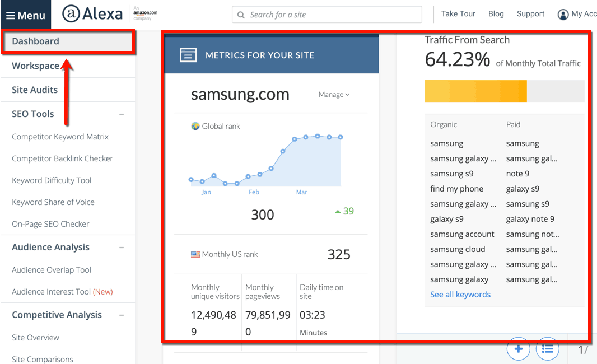Click the Traffic From Search progress bar
The height and width of the screenshot is (364, 597).
click(504, 91)
